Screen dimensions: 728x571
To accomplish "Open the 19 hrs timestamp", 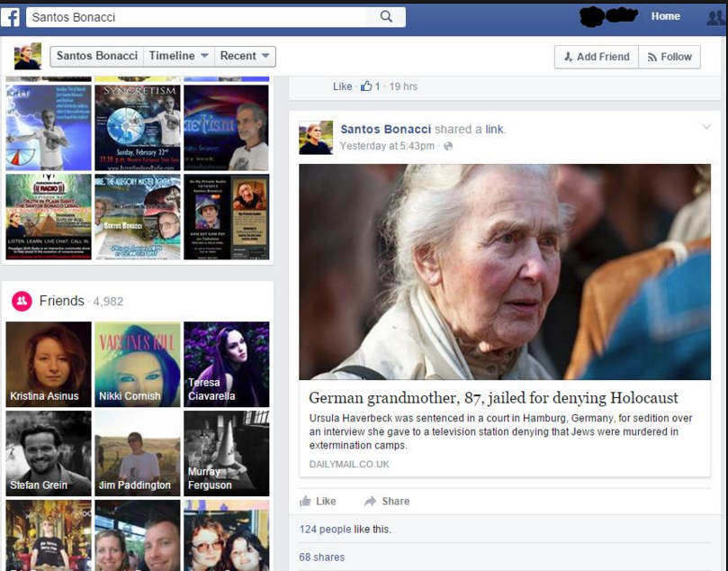I will click(x=403, y=86).
